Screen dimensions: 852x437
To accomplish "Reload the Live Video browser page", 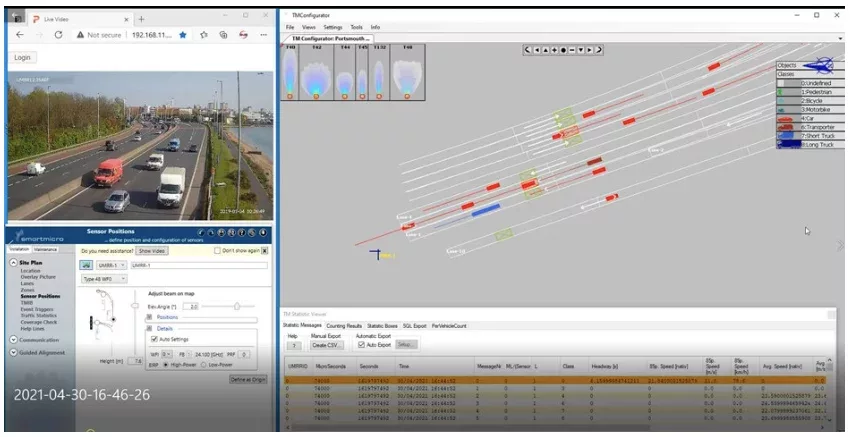I will 58,33.
